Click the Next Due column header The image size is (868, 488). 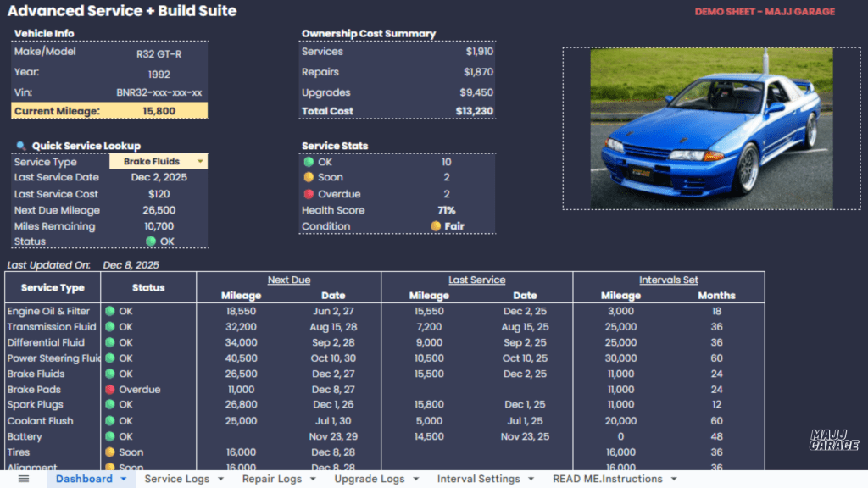[x=288, y=280]
